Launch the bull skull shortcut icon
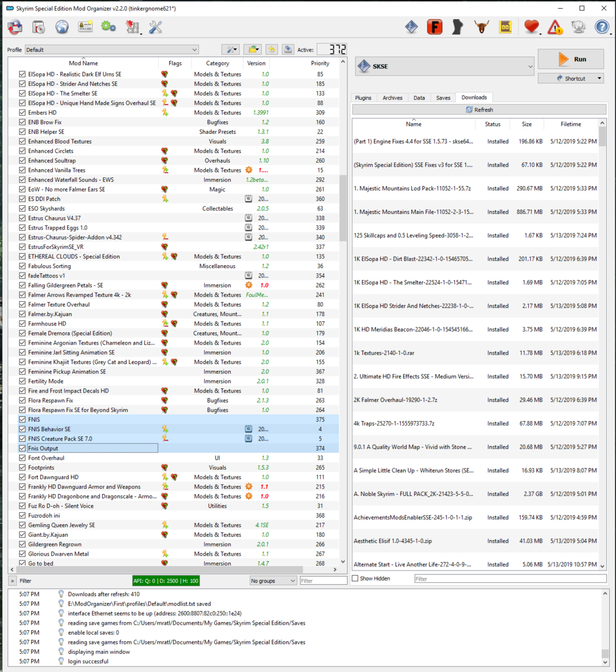616x672 pixels. [482, 27]
